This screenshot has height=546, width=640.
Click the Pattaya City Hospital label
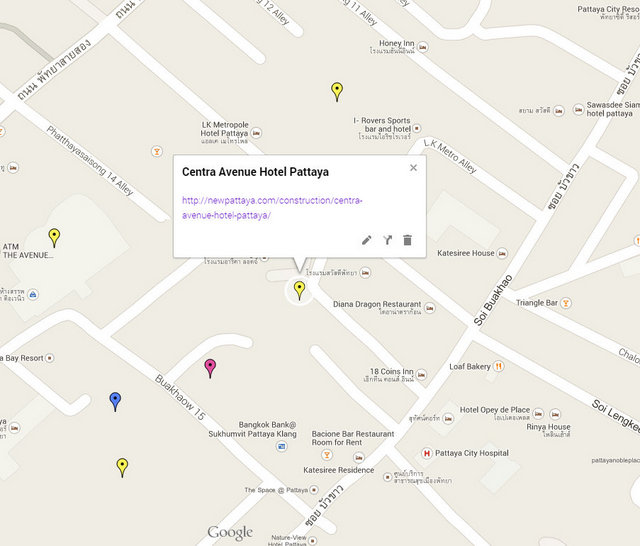tap(472, 453)
